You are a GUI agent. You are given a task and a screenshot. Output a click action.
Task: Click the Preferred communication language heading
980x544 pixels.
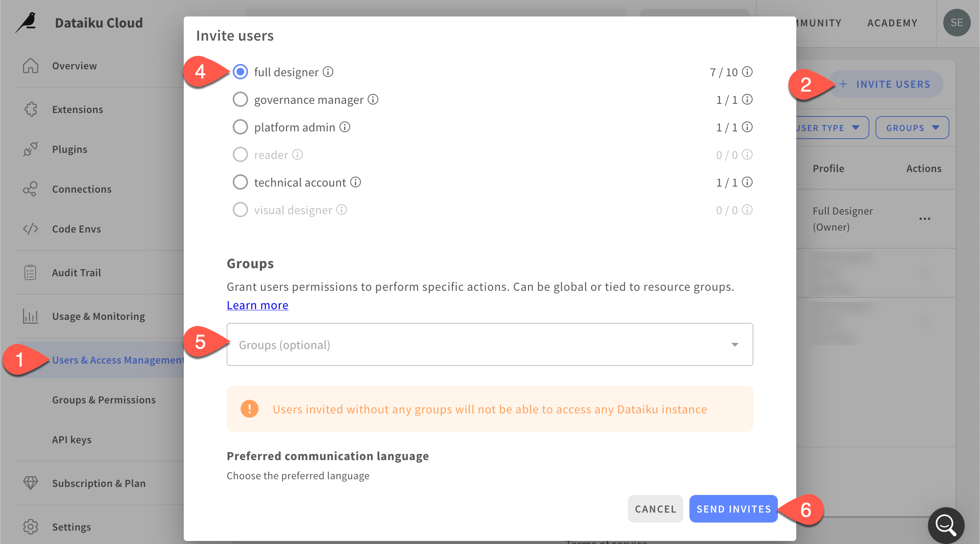(x=328, y=456)
